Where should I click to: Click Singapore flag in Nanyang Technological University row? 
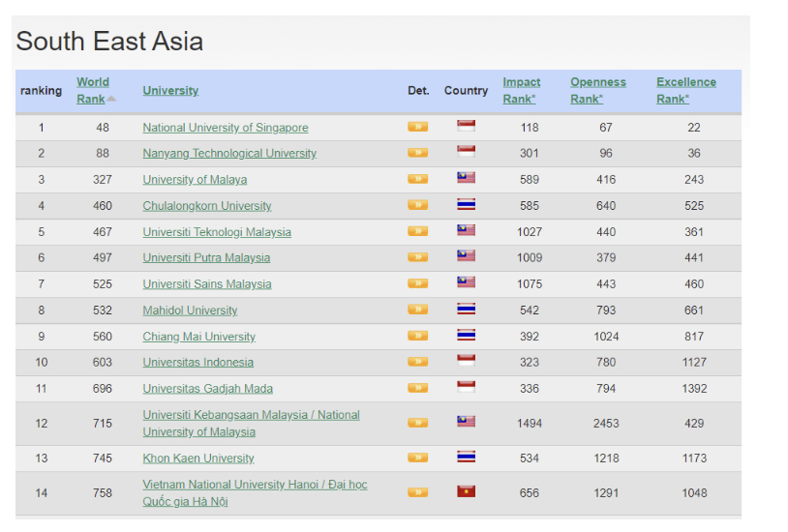466,151
